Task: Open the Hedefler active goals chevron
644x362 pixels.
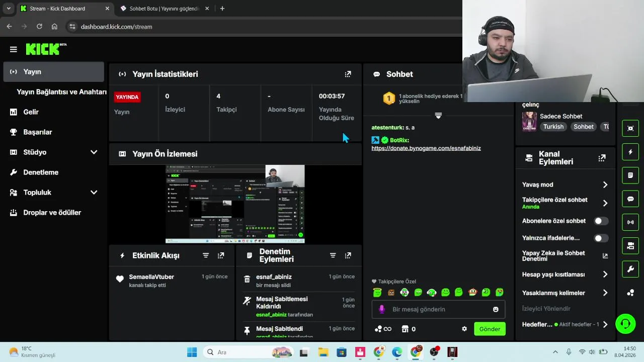Action: [605, 324]
